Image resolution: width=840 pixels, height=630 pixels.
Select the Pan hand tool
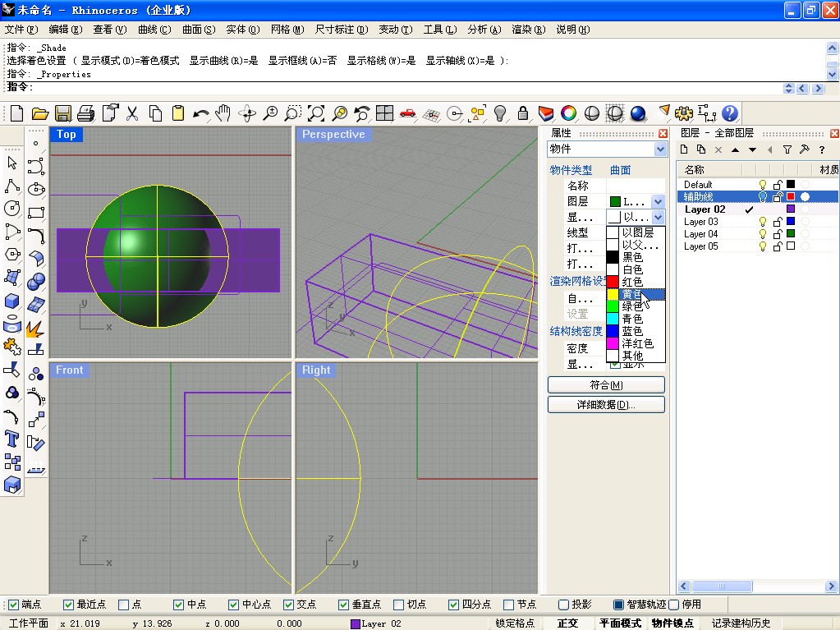[x=223, y=113]
